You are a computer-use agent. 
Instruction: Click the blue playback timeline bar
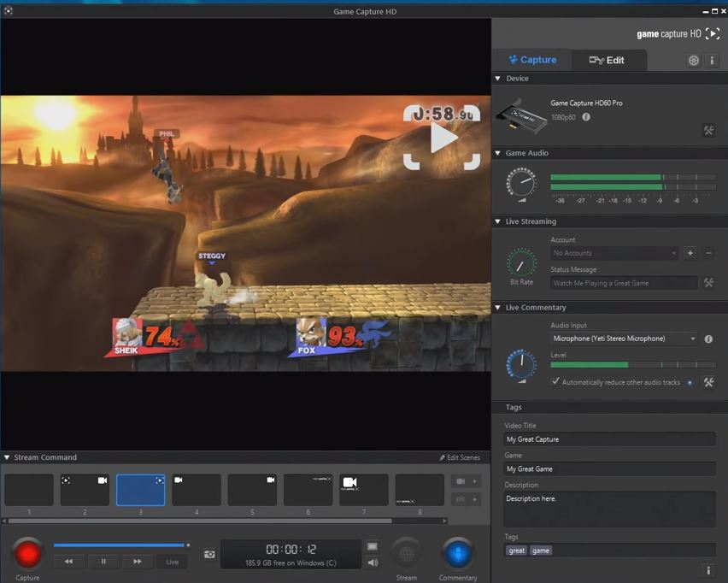tap(120, 545)
